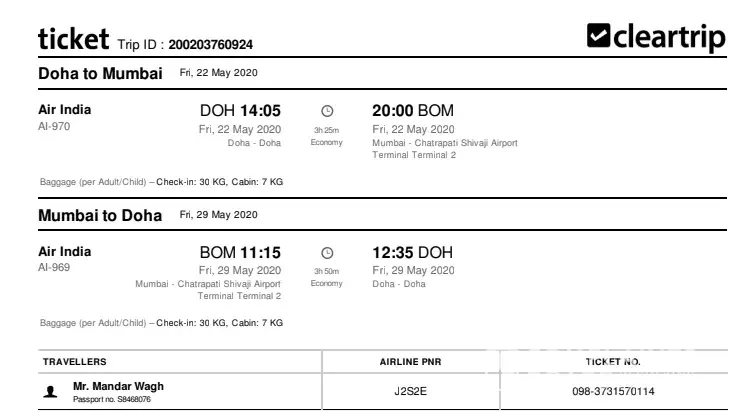This screenshot has height=411, width=746.
Task: Click the Mumbai to Doha heading
Action: (x=100, y=215)
